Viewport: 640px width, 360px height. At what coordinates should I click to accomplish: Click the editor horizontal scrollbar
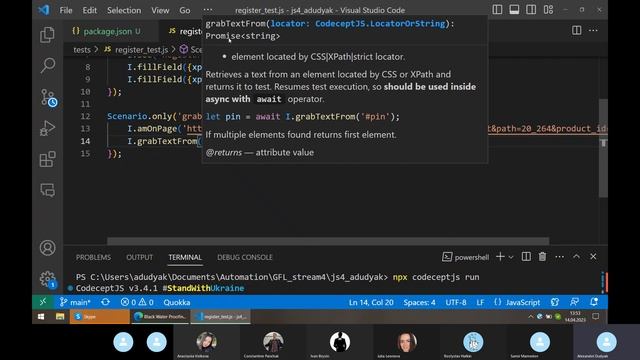[x=328, y=241]
